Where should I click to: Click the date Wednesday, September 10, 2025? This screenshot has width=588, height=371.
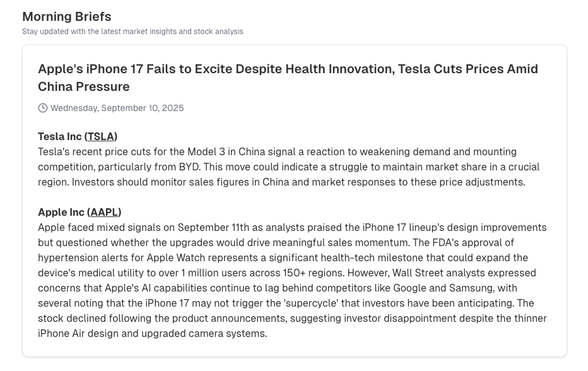117,108
